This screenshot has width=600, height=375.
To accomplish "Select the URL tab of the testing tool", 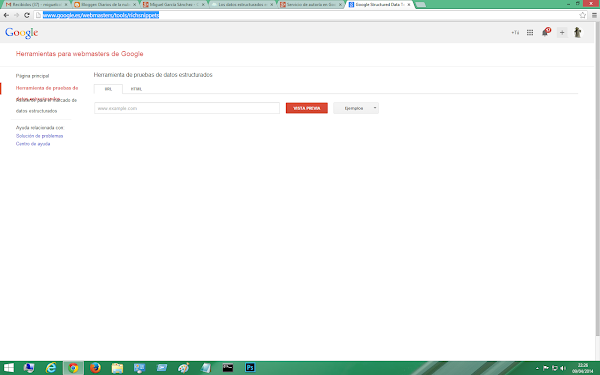I will 108,89.
